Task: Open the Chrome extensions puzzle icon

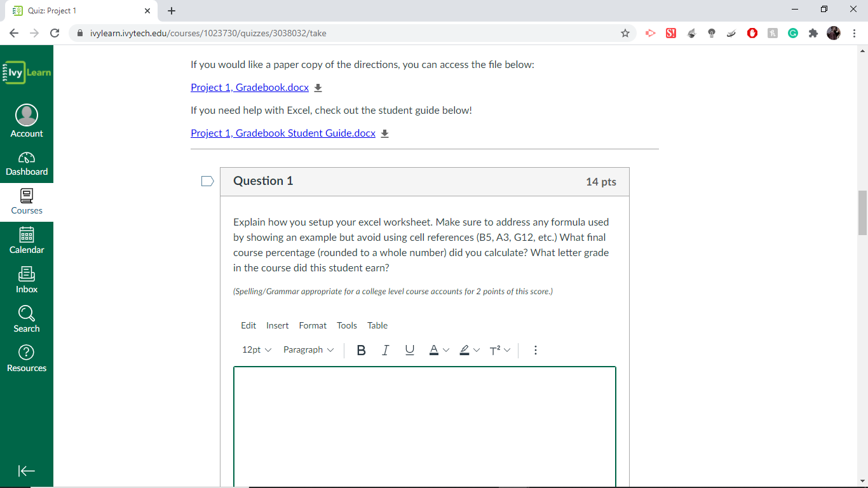Action: pyautogui.click(x=813, y=33)
